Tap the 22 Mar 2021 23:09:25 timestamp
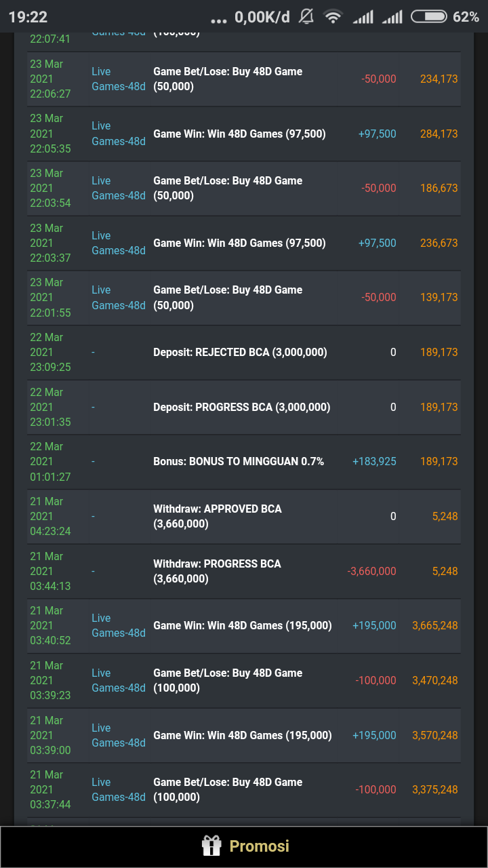488x868 pixels. [50, 352]
